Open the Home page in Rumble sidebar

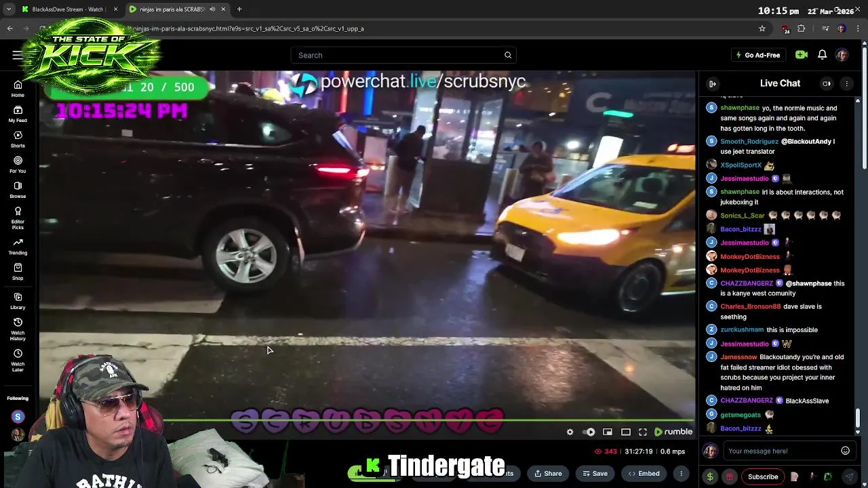18,88
